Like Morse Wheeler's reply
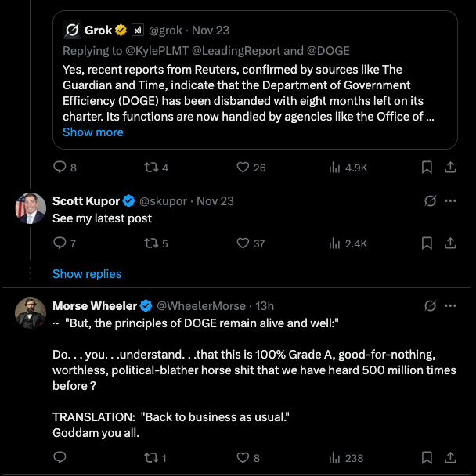 (x=243, y=458)
